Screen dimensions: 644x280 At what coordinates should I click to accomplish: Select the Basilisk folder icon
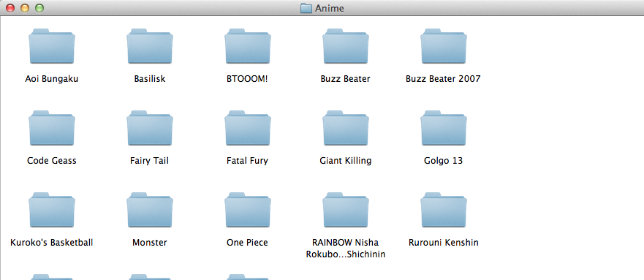[150, 46]
